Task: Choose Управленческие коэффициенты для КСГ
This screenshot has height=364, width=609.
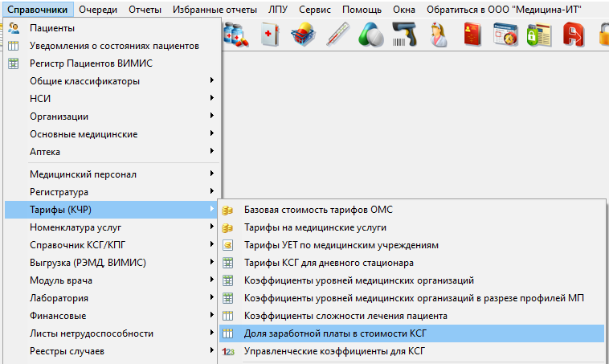Action: [333, 351]
